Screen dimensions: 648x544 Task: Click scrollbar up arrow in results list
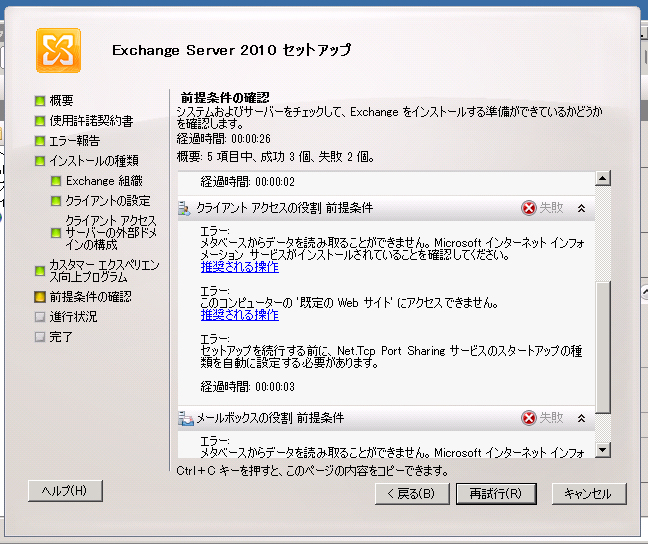click(603, 178)
